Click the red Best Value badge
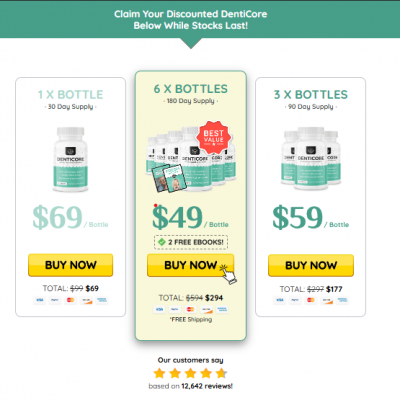The width and height of the screenshot is (400, 400). pyautogui.click(x=213, y=137)
